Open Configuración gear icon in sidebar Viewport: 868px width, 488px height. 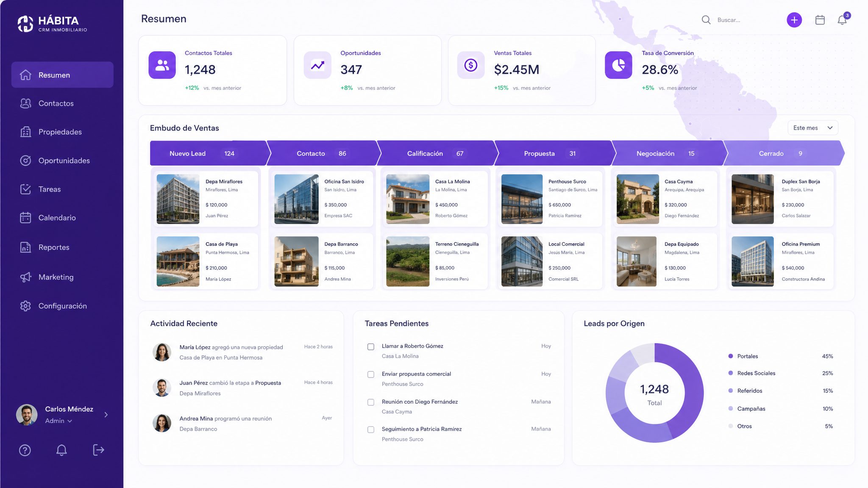coord(25,306)
